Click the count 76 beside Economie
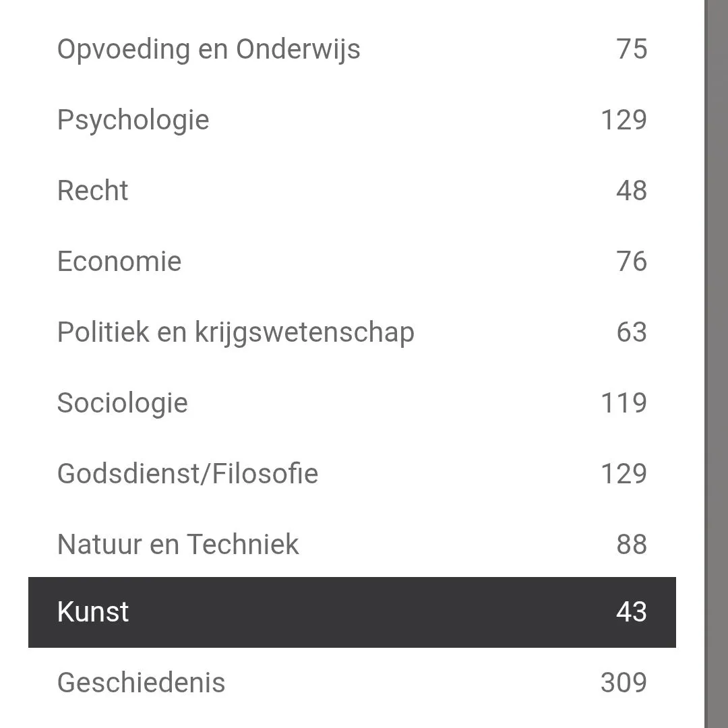 632,261
